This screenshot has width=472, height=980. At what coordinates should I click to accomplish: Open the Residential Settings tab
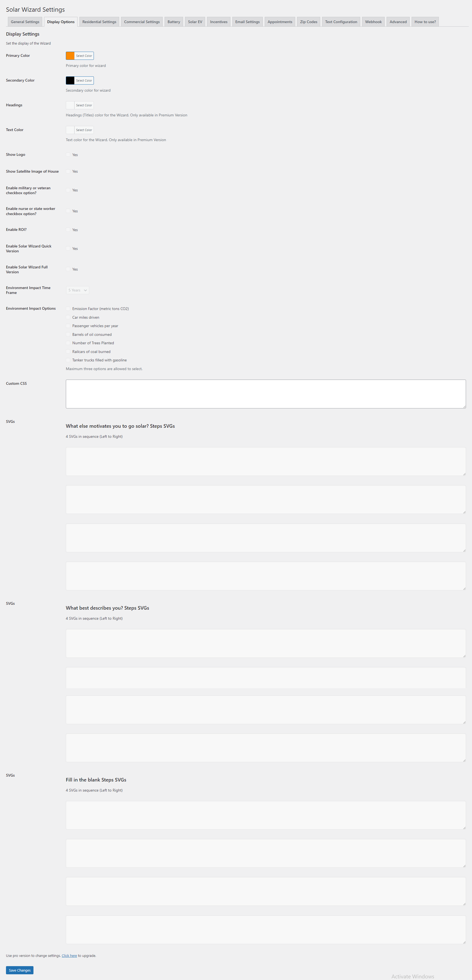coord(99,22)
